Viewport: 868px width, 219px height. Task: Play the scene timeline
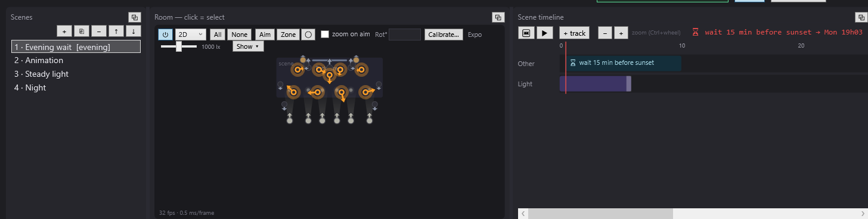pos(545,33)
